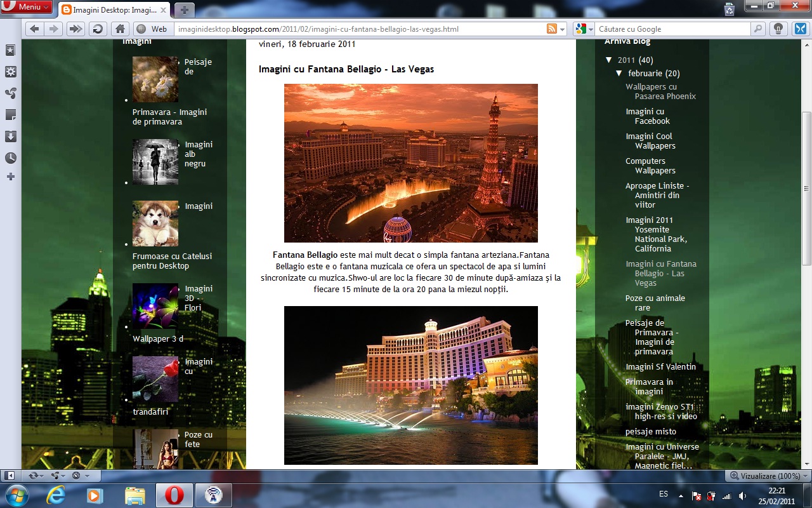
Task: Focus the address bar URL field
Action: click(x=358, y=29)
